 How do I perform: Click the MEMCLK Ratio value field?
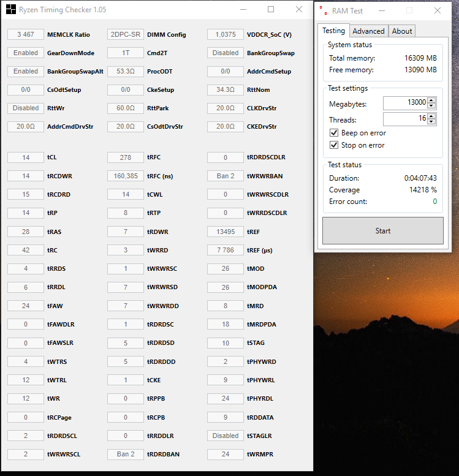[26, 34]
